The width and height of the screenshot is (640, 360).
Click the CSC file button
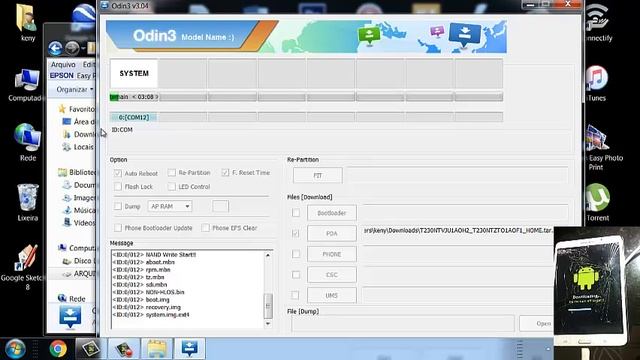coord(331,275)
